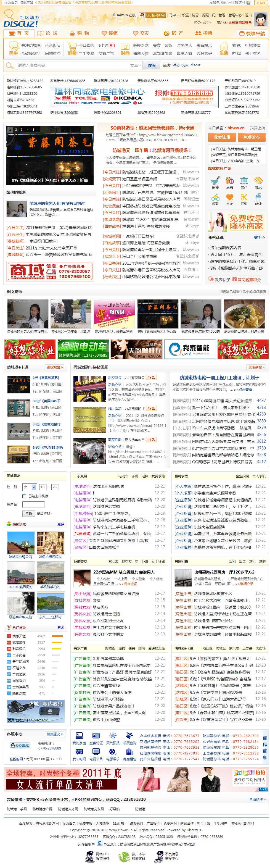
Task: Open the 交友 navigation tab
Action: point(141,33)
